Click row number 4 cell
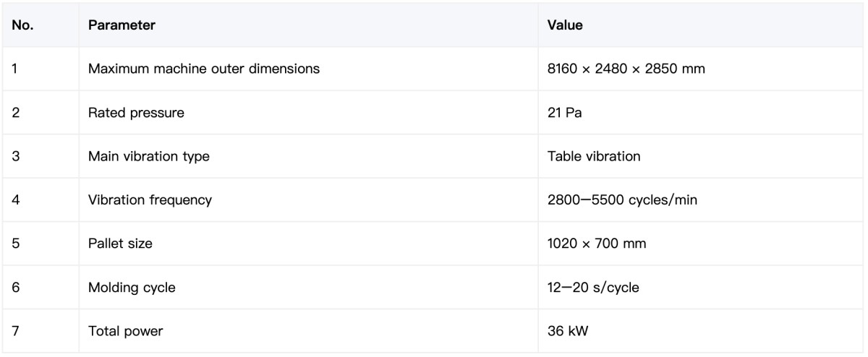The image size is (868, 357). tap(41, 200)
